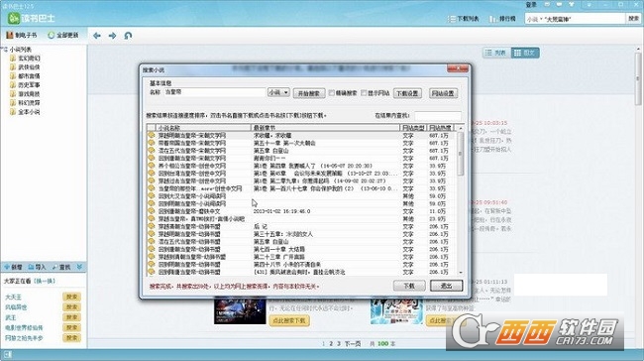Close the 搜索小说 dialog
Image resolution: width=644 pixels, height=361 pixels.
click(458, 68)
